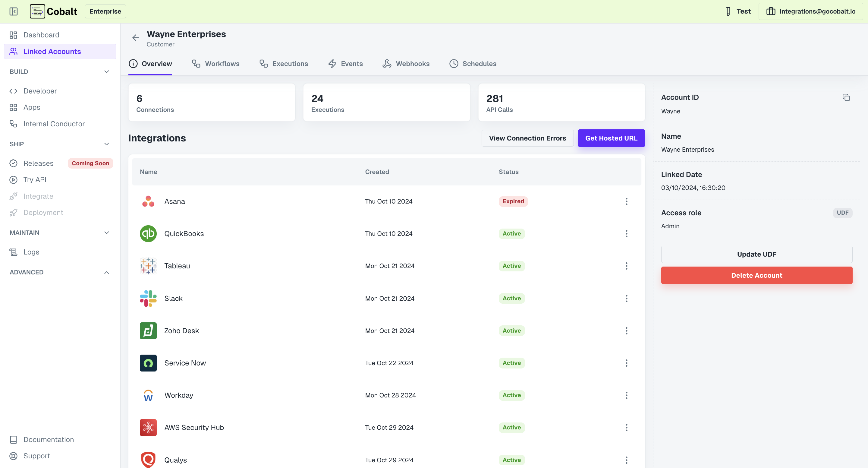The width and height of the screenshot is (868, 468).
Task: Open the Webhooks tab
Action: (x=406, y=64)
